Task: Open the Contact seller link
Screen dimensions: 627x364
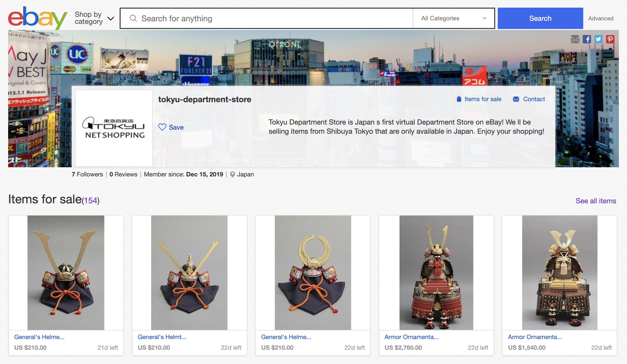Action: [x=534, y=99]
